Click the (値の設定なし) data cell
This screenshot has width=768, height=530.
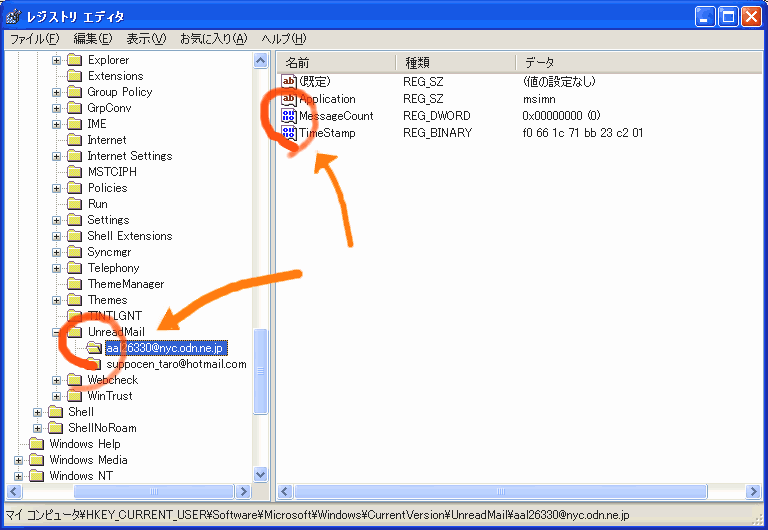[559, 82]
